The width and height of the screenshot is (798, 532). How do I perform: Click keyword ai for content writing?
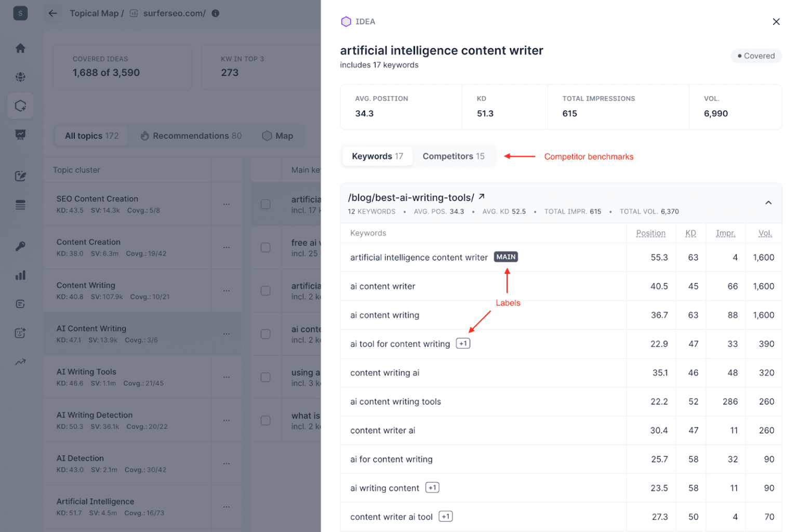391,459
